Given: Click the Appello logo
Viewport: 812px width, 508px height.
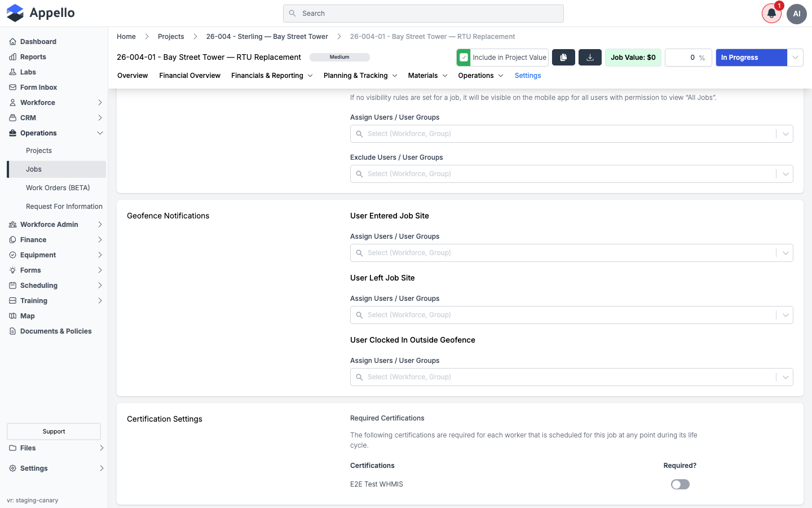Looking at the screenshot, I should tap(40, 13).
